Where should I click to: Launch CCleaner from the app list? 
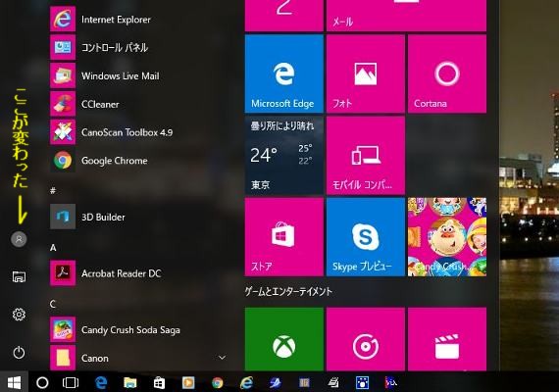tap(139, 104)
